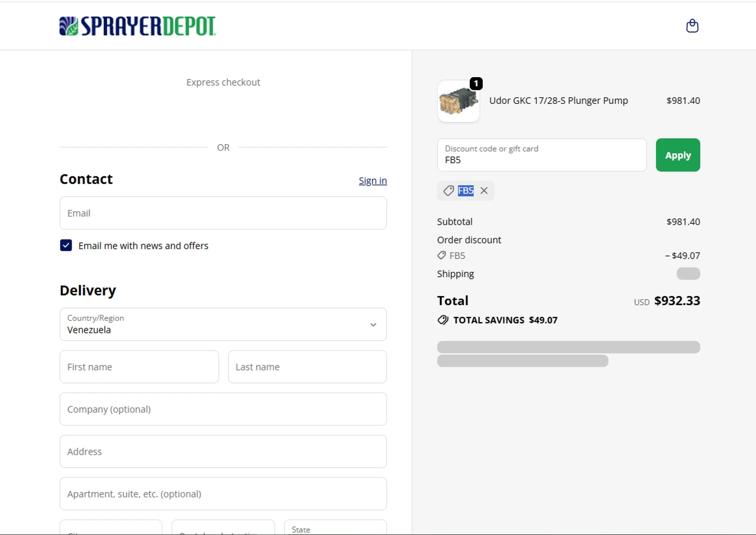756x535 pixels.
Task: Open the State dropdown field
Action: pyautogui.click(x=335, y=527)
